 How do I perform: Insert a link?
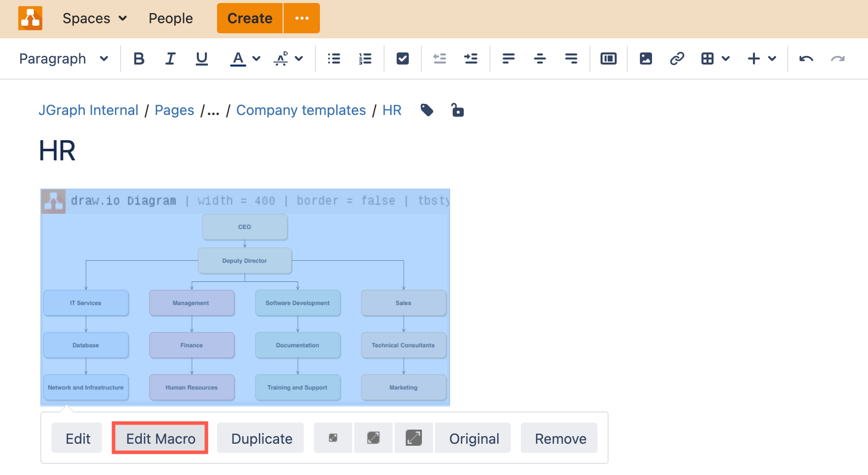677,58
